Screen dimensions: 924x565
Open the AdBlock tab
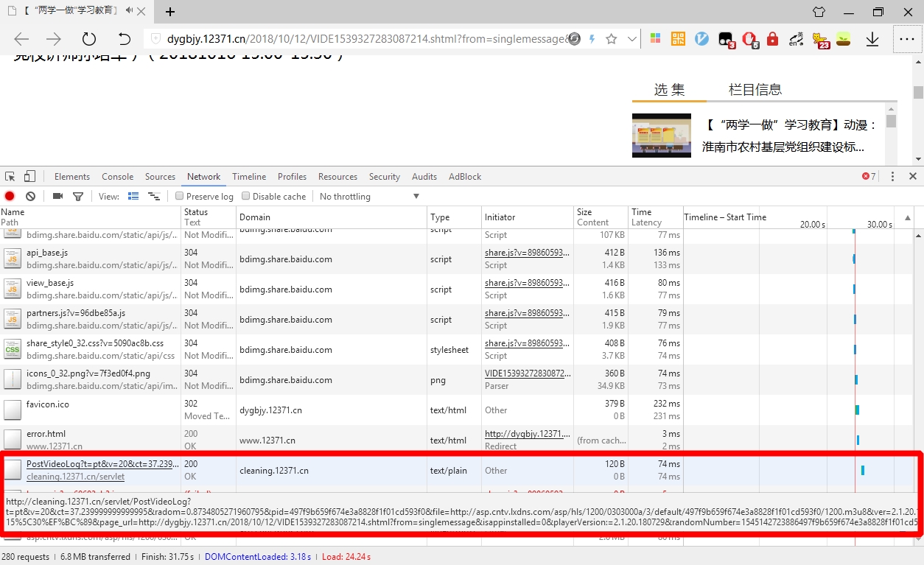[465, 177]
